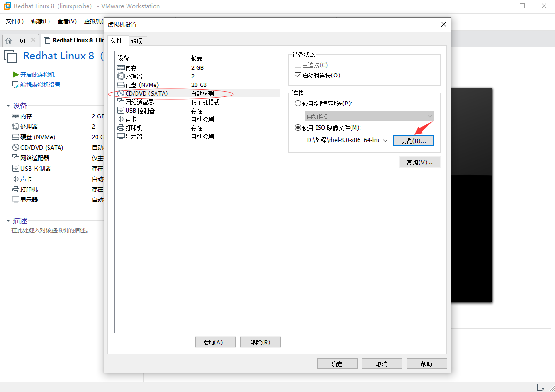Click printer icon in main window device panel
Screen dimensions: 555x392
(16, 189)
